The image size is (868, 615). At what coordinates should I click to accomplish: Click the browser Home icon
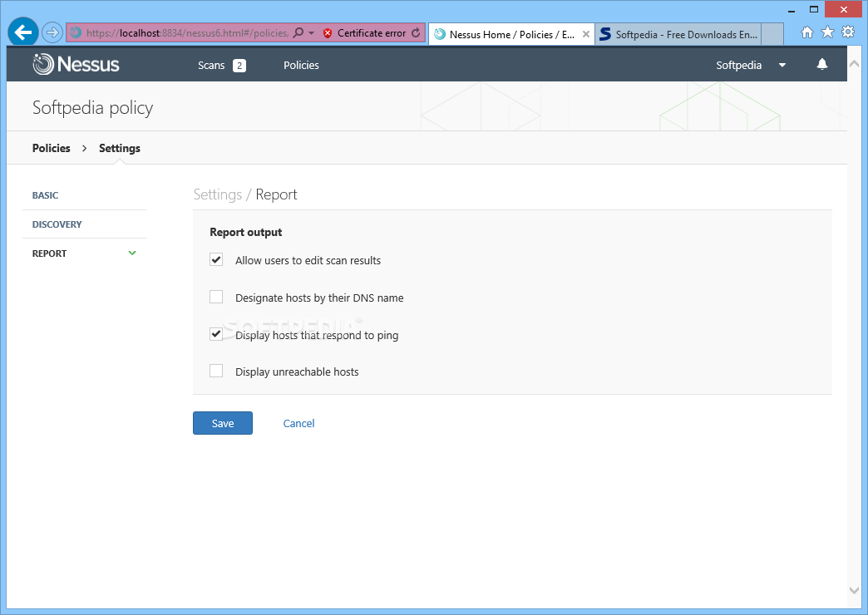click(807, 32)
